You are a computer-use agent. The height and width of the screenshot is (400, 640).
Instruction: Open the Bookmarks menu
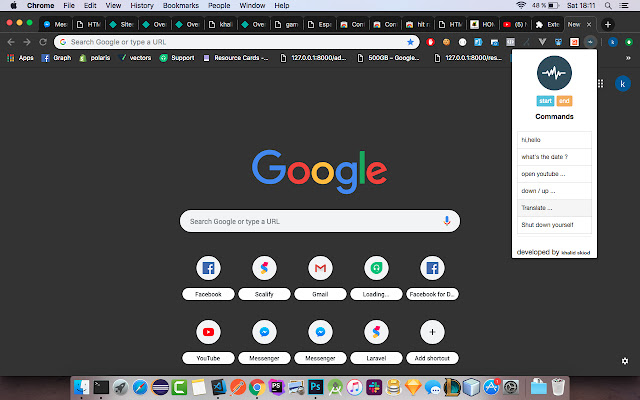pos(180,6)
